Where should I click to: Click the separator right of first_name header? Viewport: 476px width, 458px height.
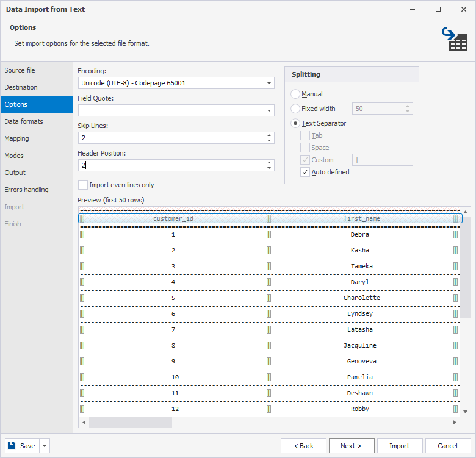click(455, 218)
